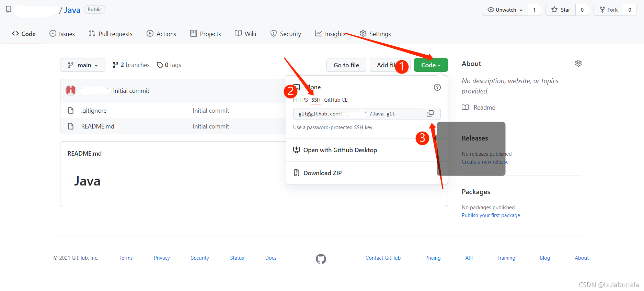
Task: Open footer Terms link
Action: 126,258
